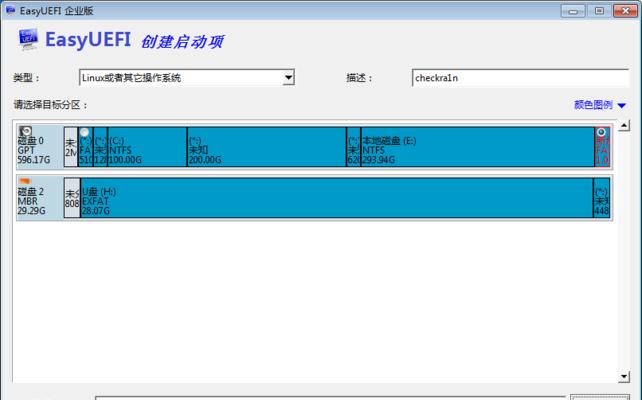
Task: Select the 620 partition before 本地磁盘 (E:)
Action: coord(354,147)
